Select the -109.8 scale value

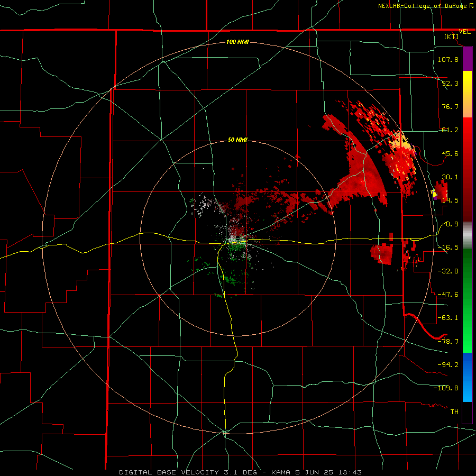[446, 388]
